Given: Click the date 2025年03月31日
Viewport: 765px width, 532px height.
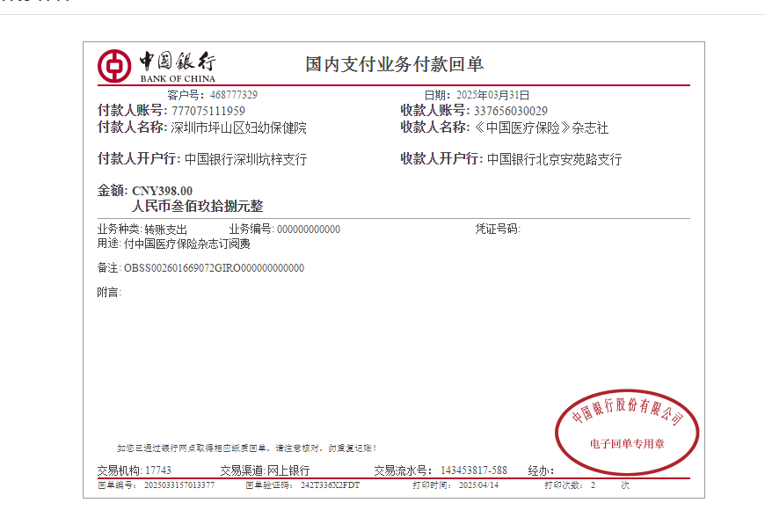Looking at the screenshot, I should tap(492, 95).
